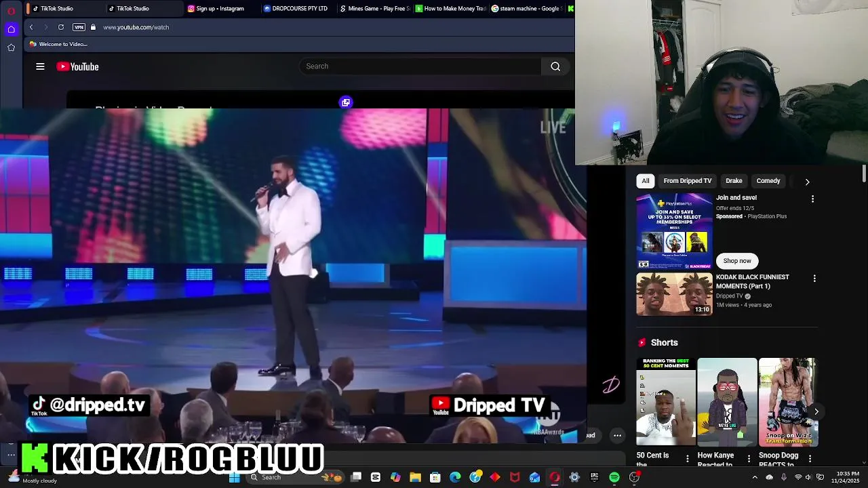Open Microsoft Edge from the taskbar
The image size is (868, 488).
coord(455,477)
